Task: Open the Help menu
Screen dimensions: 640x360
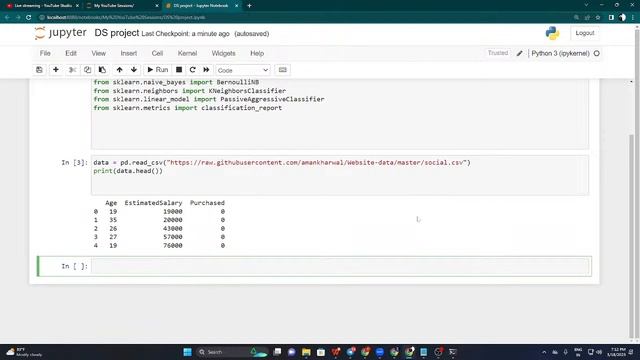Action: pyautogui.click(x=257, y=53)
